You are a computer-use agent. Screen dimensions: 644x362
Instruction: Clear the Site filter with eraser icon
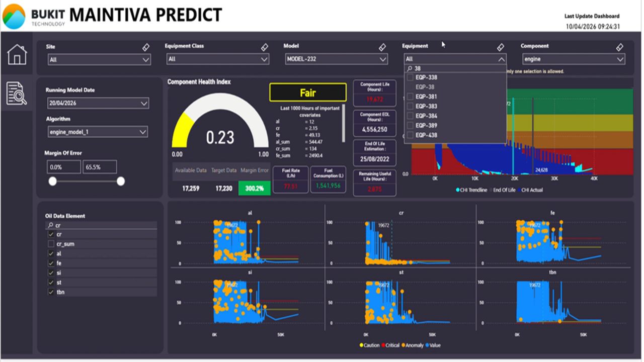pyautogui.click(x=146, y=47)
